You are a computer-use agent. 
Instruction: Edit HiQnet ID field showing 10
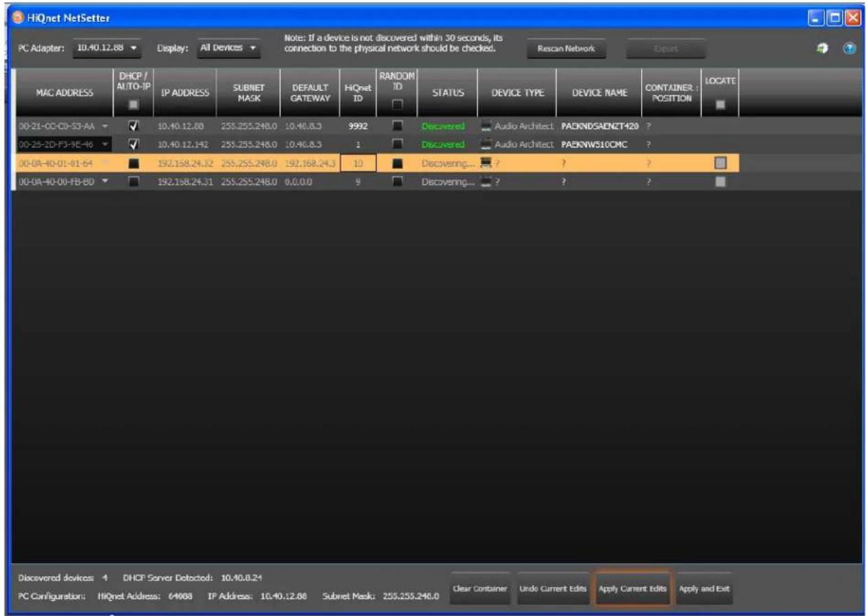pos(358,163)
